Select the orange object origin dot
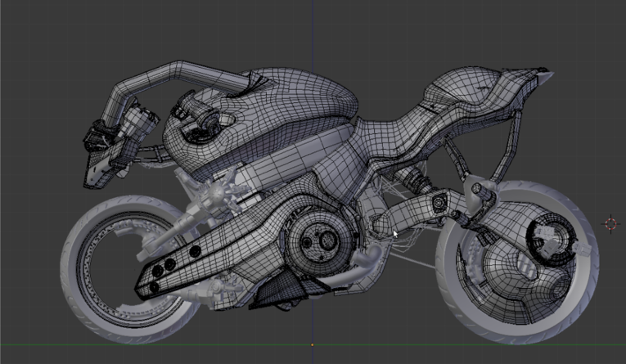626x364 pixels. click(312, 346)
